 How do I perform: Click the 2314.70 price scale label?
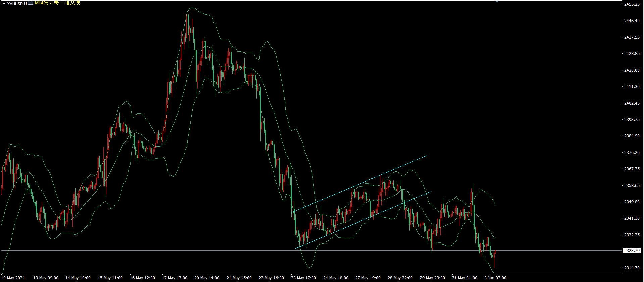click(632, 268)
